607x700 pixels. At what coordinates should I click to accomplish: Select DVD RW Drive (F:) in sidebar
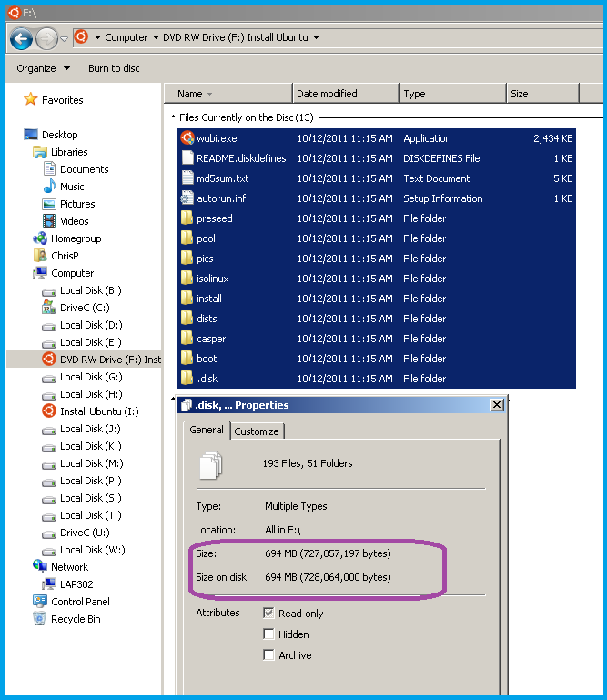click(110, 360)
